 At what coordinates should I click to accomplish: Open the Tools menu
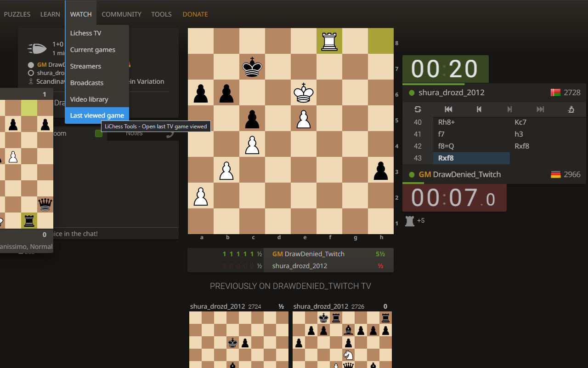161,14
